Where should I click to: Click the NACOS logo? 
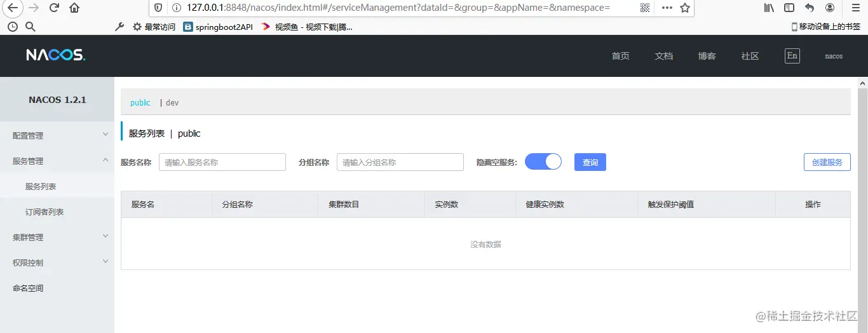[x=55, y=55]
